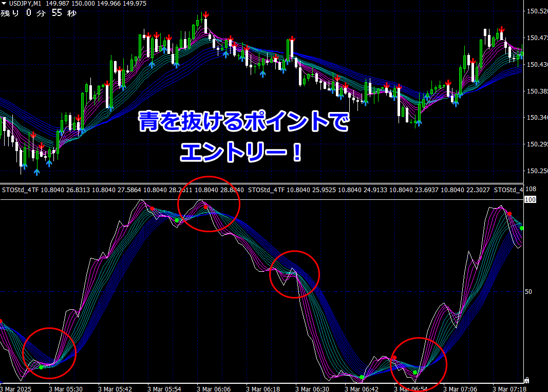
Task: Click the 3 Mar 06:42 time label
Action: (x=362, y=389)
